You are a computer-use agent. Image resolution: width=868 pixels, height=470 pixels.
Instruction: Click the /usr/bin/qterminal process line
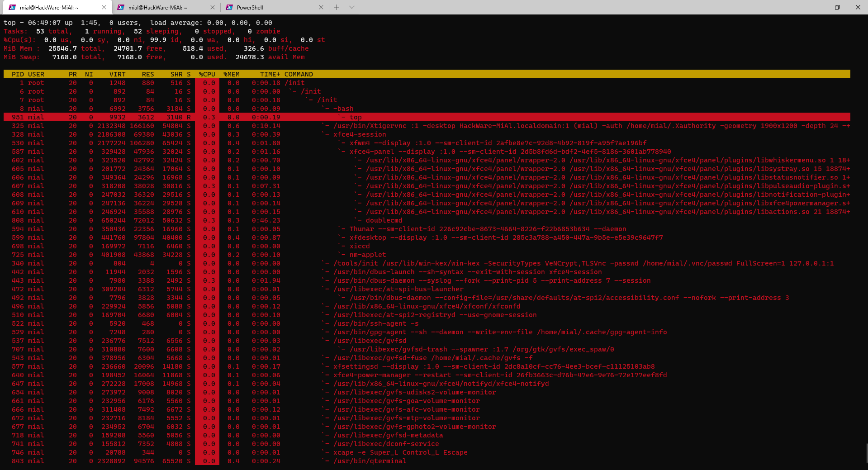370,461
